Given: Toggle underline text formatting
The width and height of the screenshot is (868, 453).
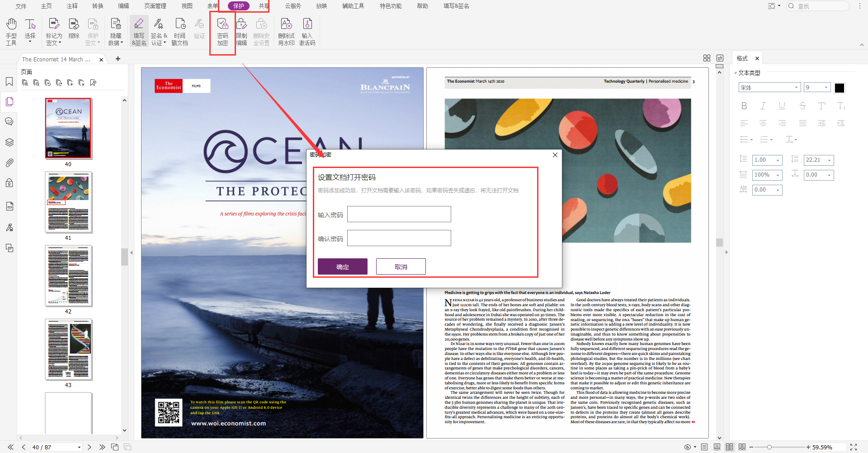Looking at the screenshot, I should (x=782, y=106).
